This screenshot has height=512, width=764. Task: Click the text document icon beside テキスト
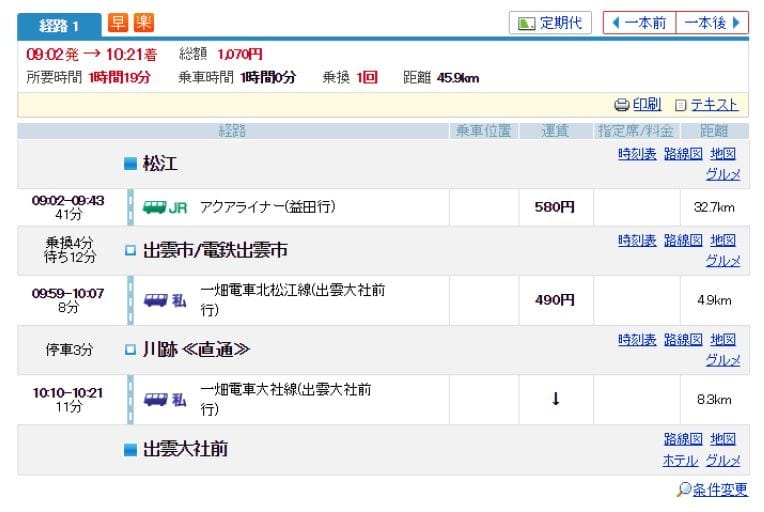(x=681, y=105)
